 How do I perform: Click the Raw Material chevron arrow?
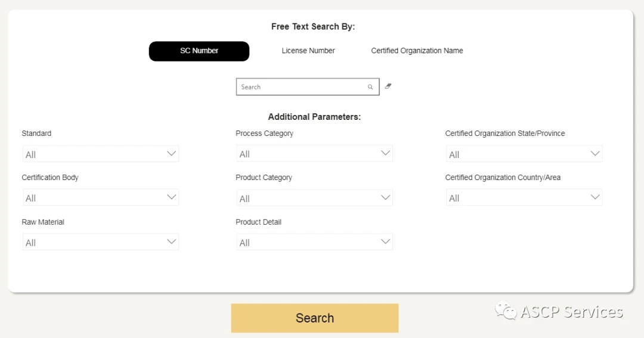pos(172,241)
